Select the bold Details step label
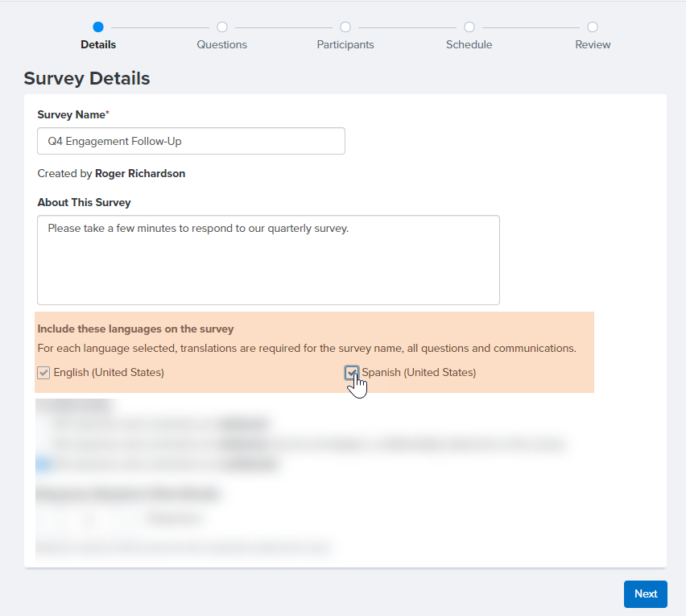This screenshot has width=686, height=616. (x=98, y=44)
